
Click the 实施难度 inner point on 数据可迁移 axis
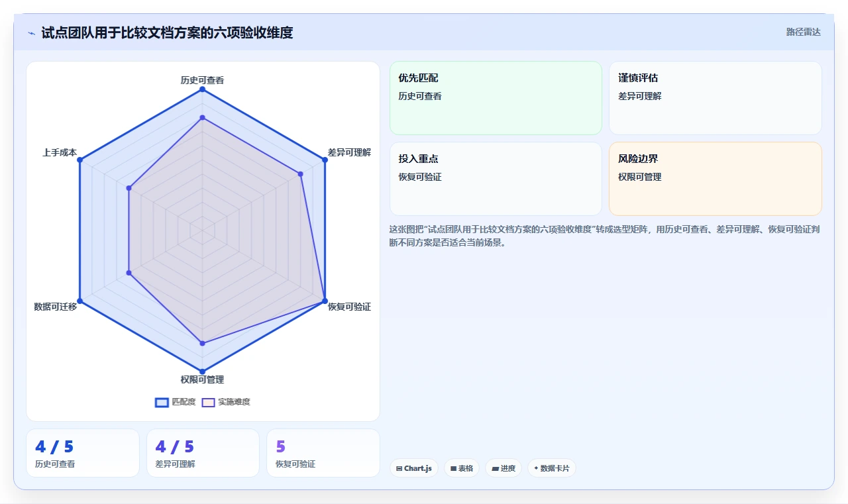(x=129, y=272)
